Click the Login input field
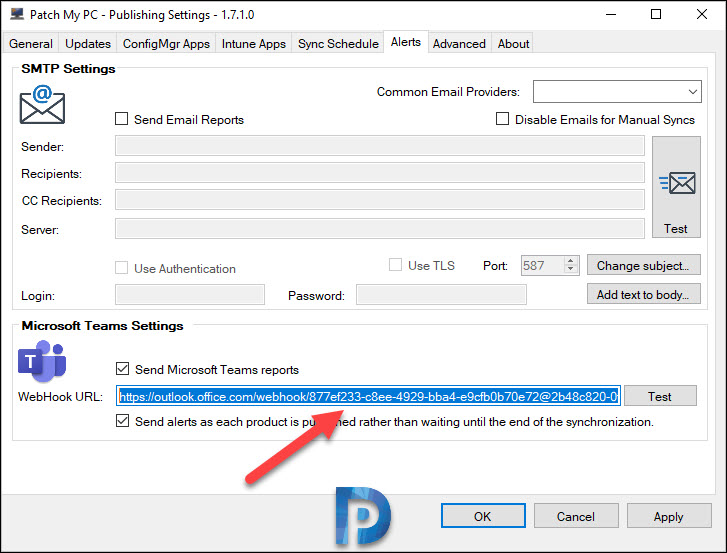Viewport: 727px width, 553px height. point(190,295)
